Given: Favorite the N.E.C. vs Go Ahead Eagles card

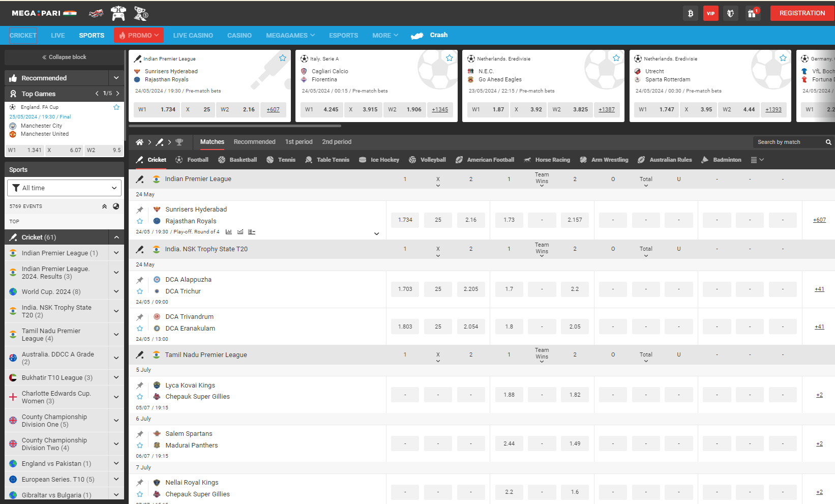Looking at the screenshot, I should pyautogui.click(x=616, y=58).
